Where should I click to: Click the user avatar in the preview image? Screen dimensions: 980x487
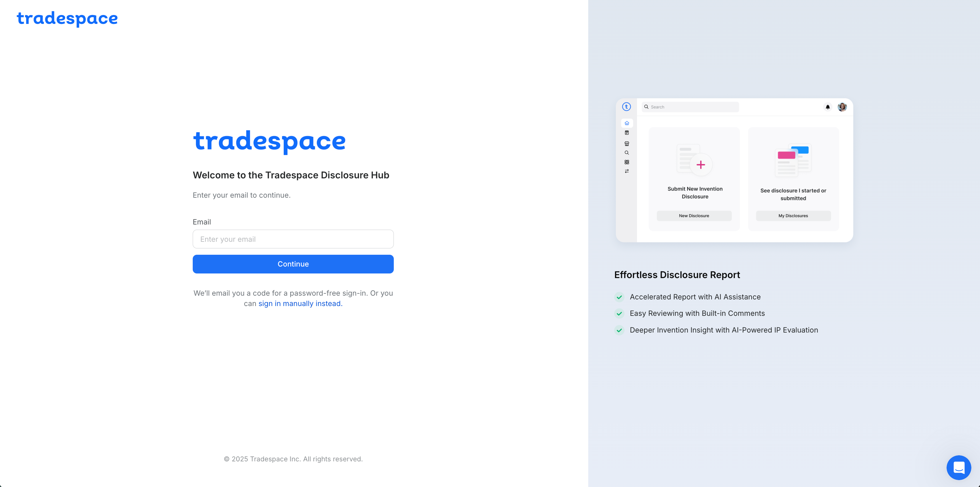pos(842,107)
